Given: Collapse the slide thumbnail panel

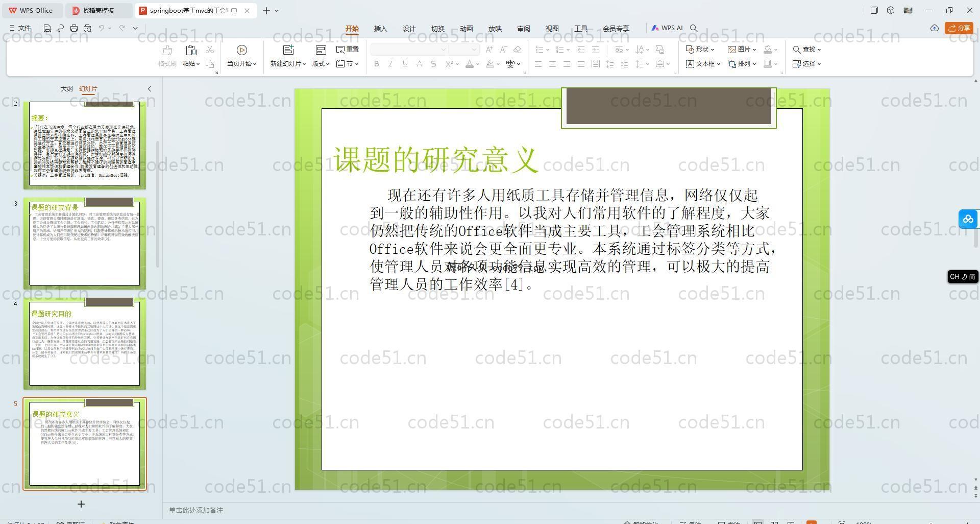Looking at the screenshot, I should (150, 89).
